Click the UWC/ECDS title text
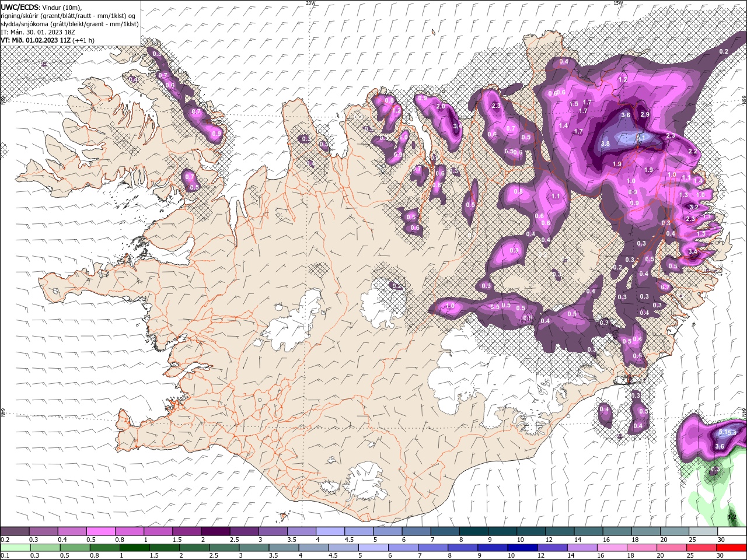This screenshot has width=747, height=560. coord(20,7)
